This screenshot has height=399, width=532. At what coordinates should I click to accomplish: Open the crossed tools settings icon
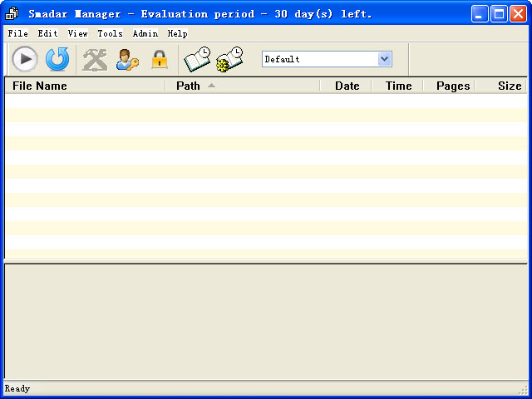pyautogui.click(x=95, y=59)
